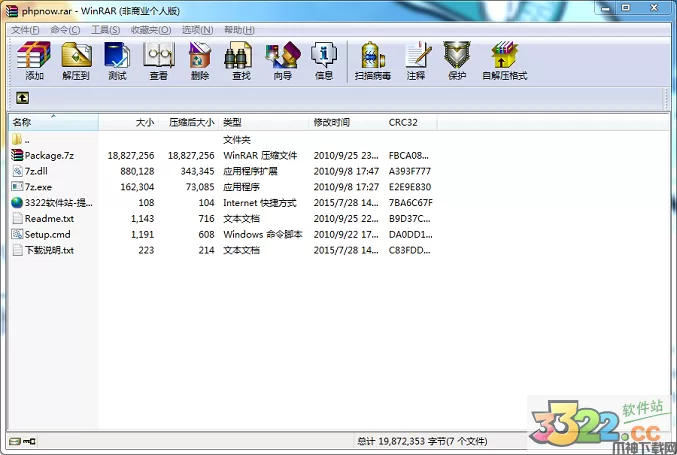
Task: Go up one folder level button
Action: tap(22, 98)
